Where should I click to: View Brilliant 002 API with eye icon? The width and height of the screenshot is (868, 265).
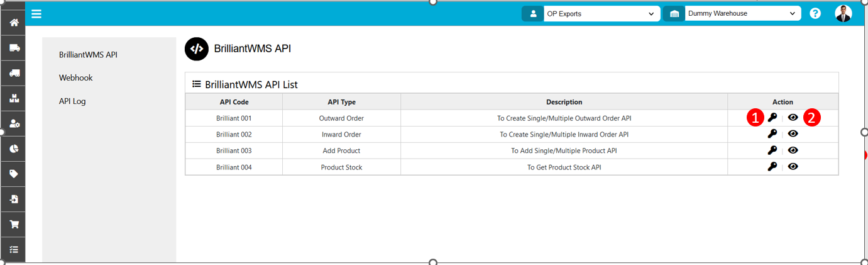pos(793,133)
